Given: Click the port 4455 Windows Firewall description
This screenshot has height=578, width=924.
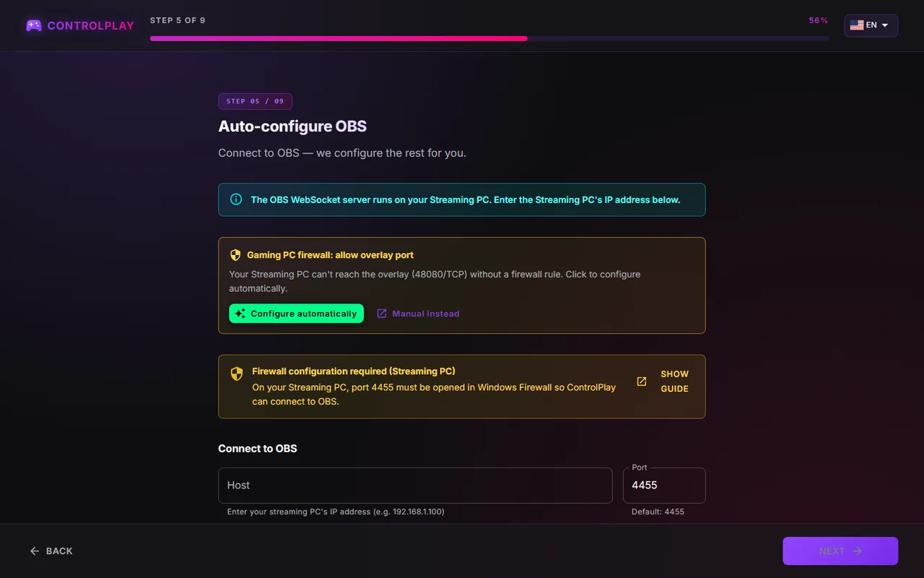Looking at the screenshot, I should pyautogui.click(x=434, y=394).
